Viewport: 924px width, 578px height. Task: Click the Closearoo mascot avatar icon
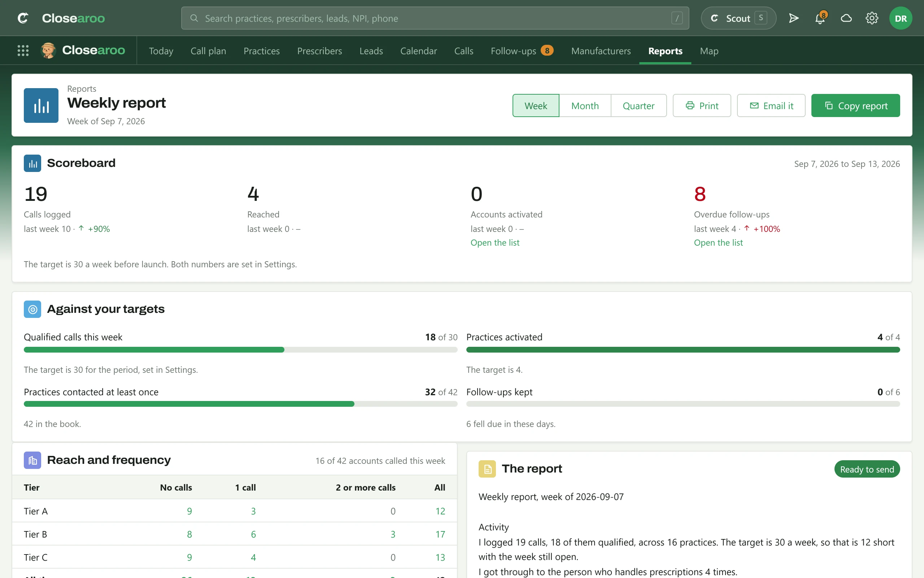coord(48,51)
